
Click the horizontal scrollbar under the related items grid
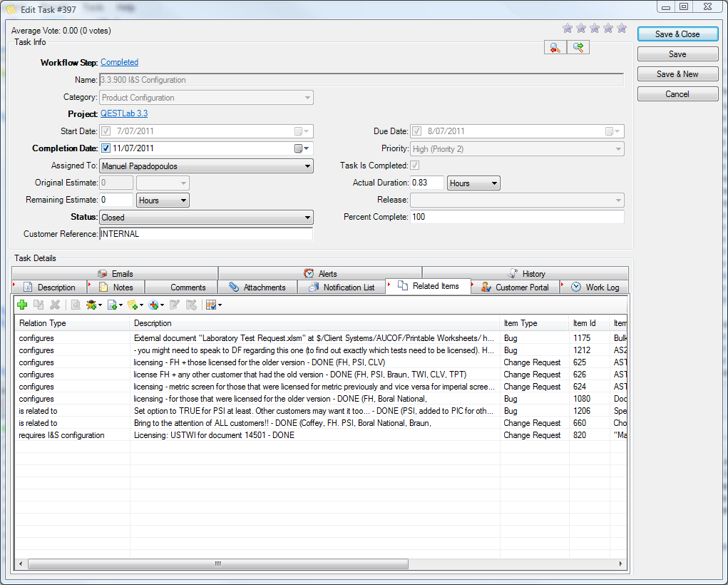218,564
